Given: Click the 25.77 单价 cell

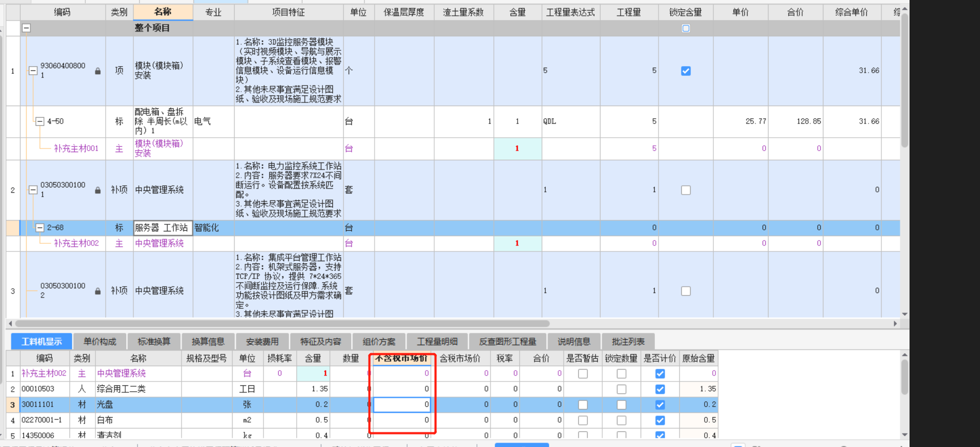Looking at the screenshot, I should click(x=740, y=121).
